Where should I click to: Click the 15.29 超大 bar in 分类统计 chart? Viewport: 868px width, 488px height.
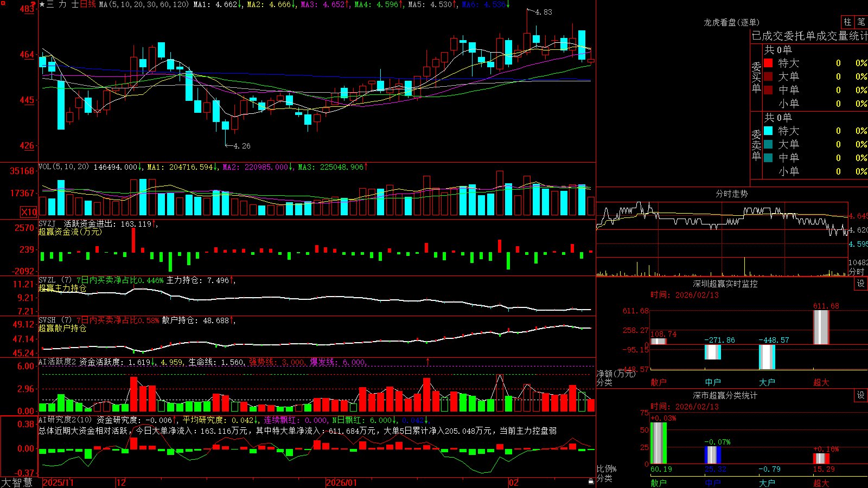(821, 458)
